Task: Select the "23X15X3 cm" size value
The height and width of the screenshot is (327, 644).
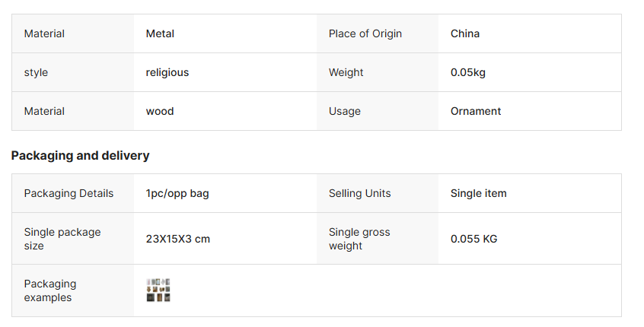Action: [178, 239]
